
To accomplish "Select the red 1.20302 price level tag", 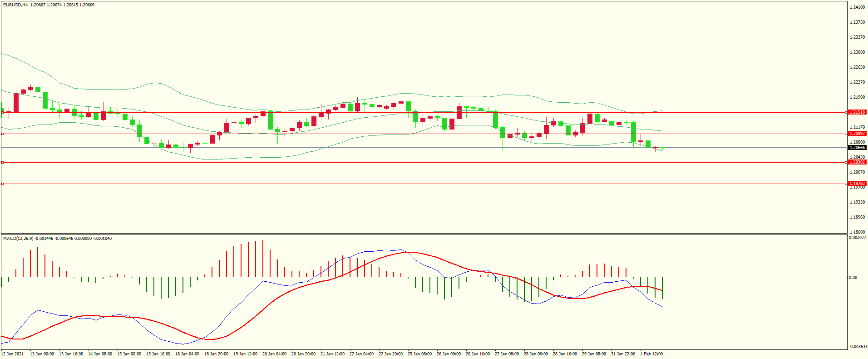I will (x=857, y=162).
